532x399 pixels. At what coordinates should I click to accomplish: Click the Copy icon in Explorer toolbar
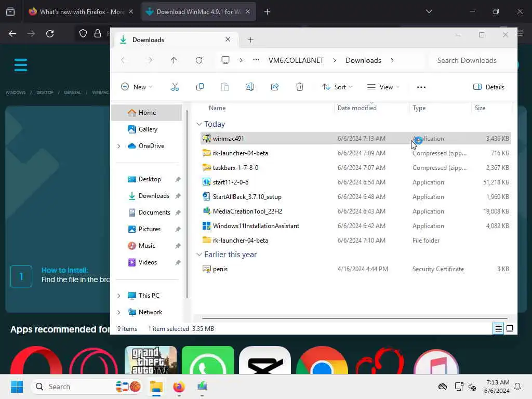pos(200,87)
